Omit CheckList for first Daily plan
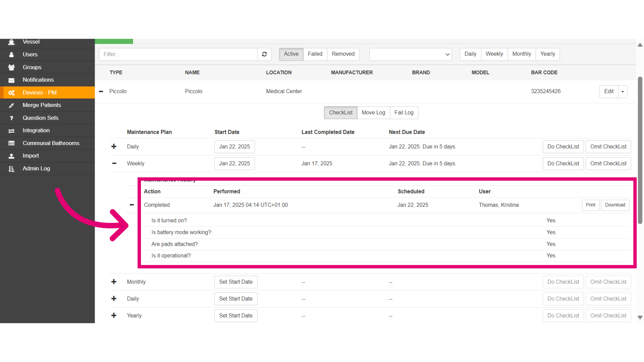This screenshot has width=644, height=362. click(x=608, y=147)
